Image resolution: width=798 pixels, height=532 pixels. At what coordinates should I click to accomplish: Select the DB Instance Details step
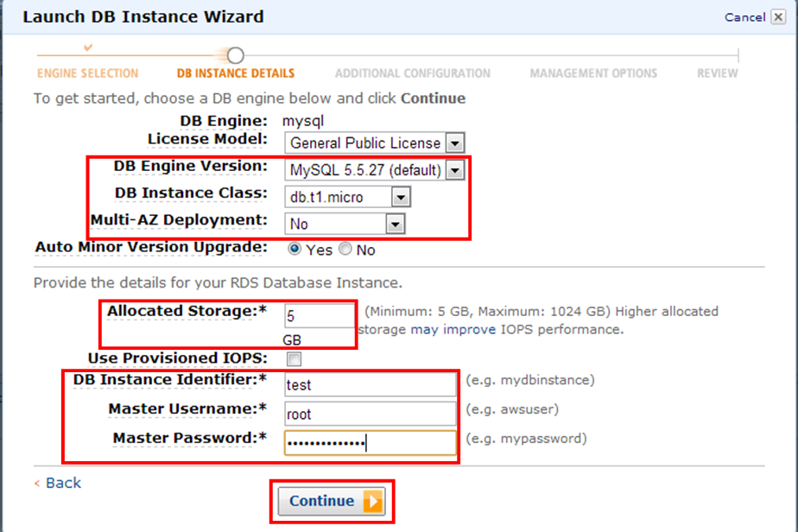[236, 73]
